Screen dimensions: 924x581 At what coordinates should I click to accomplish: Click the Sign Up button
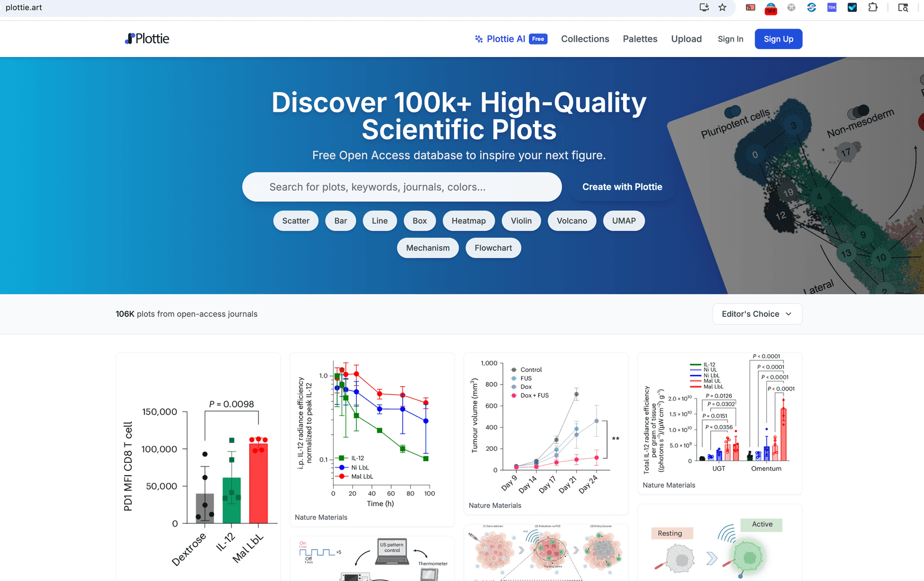point(778,39)
